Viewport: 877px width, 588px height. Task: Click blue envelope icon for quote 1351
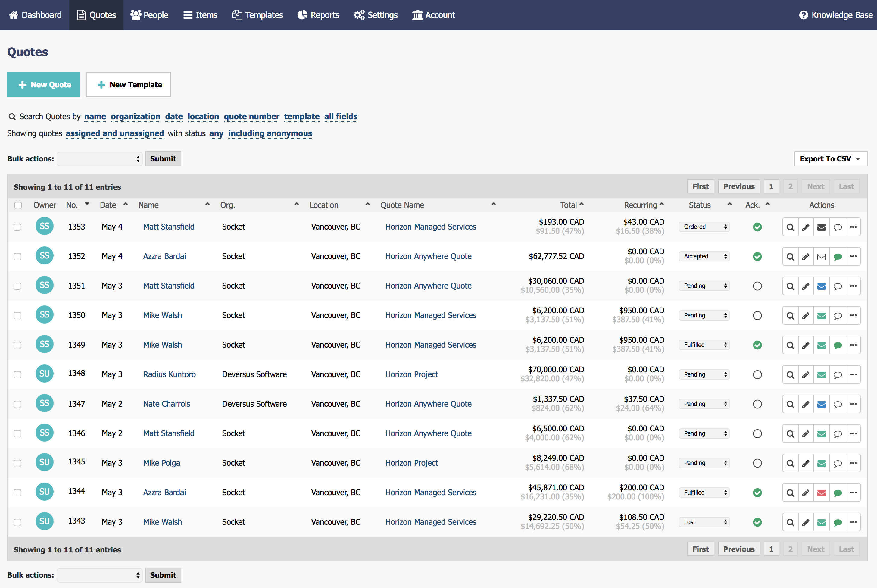click(x=822, y=286)
